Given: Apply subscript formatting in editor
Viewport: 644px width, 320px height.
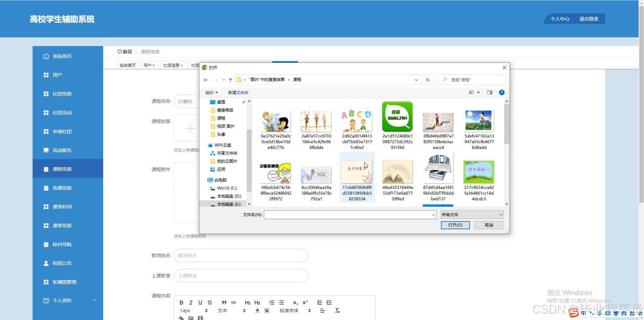Looking at the screenshot, I should point(295,303).
